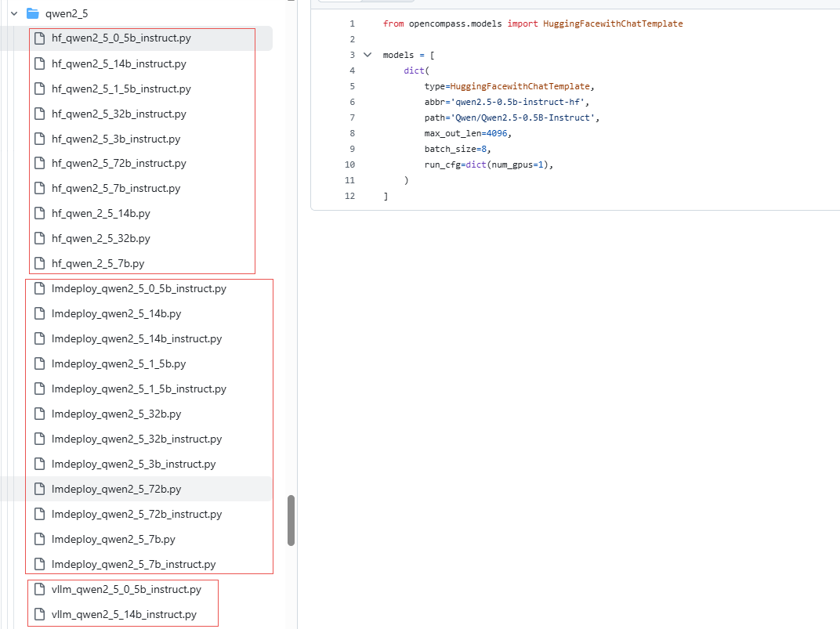Viewport: 840px width, 629px height.
Task: Click file icon next to lmdeploy_qwen2_5_7b.py
Action: (x=40, y=540)
